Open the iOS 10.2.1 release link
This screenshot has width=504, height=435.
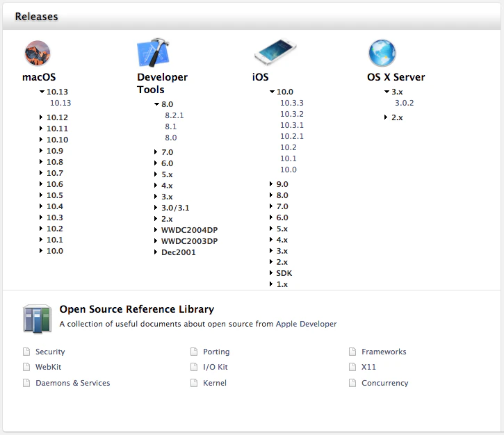tap(292, 136)
